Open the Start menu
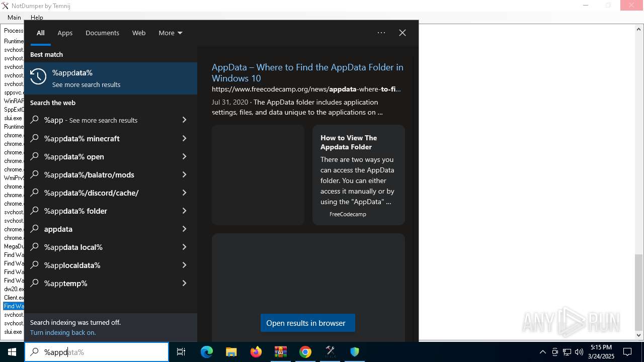 [12, 352]
